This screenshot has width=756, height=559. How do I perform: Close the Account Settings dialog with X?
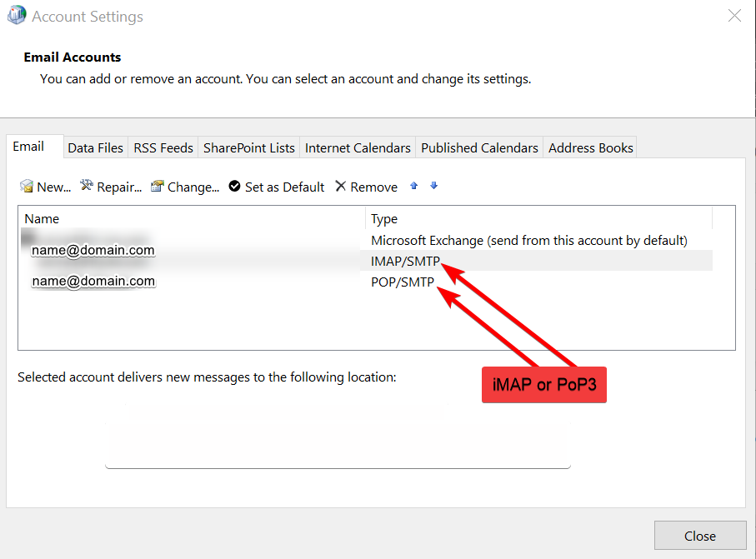pos(734,16)
